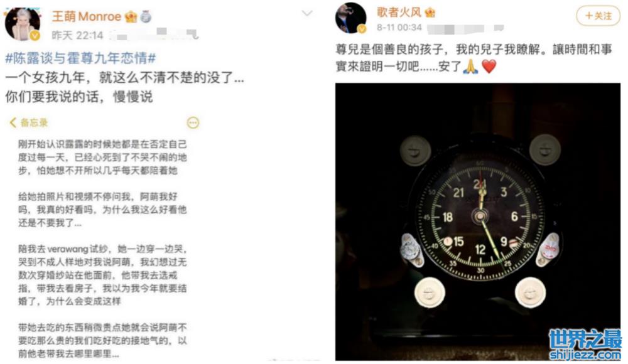
Task: Open the 王萌 Monroe username link
Action: 87,16
